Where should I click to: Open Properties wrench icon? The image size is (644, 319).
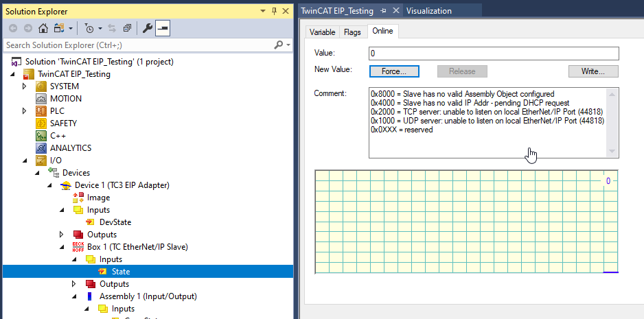[148, 28]
